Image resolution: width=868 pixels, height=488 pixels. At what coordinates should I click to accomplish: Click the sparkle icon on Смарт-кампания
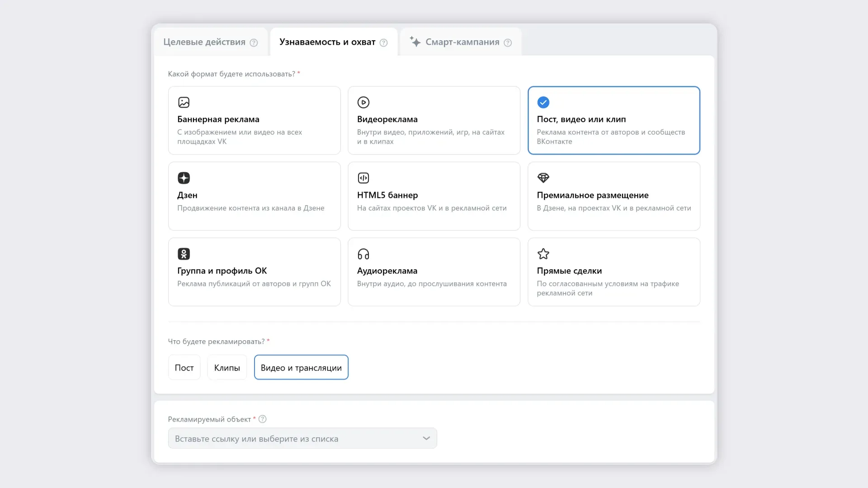click(x=415, y=42)
